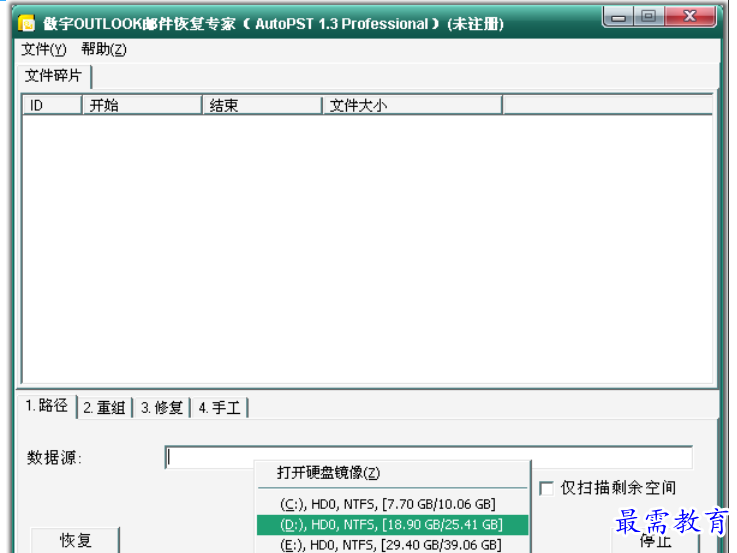Open the 帮助(Z) menu
This screenshot has height=553, width=737.
pos(104,49)
